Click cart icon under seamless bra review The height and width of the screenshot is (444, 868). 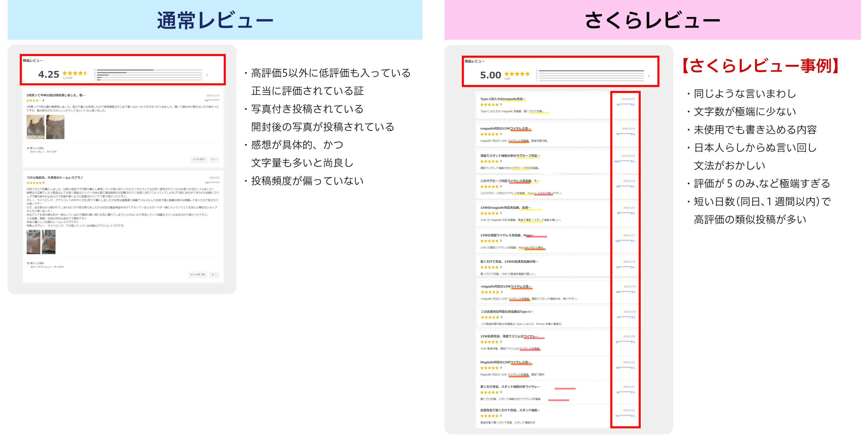[28, 263]
